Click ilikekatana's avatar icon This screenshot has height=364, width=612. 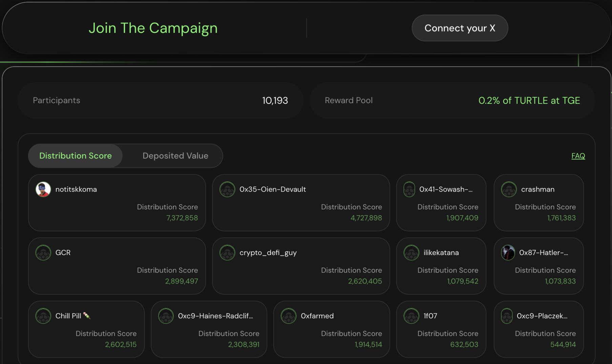point(411,252)
